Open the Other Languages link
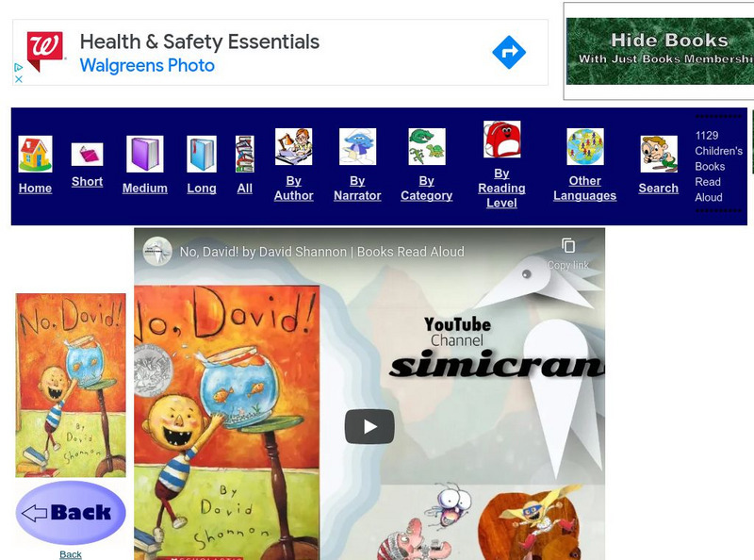 click(x=584, y=189)
